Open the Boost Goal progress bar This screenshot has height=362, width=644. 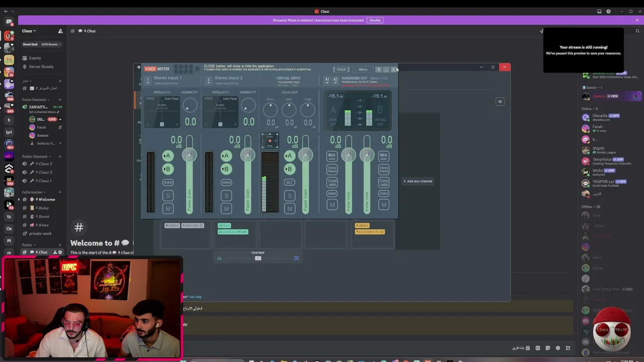pyautogui.click(x=42, y=44)
